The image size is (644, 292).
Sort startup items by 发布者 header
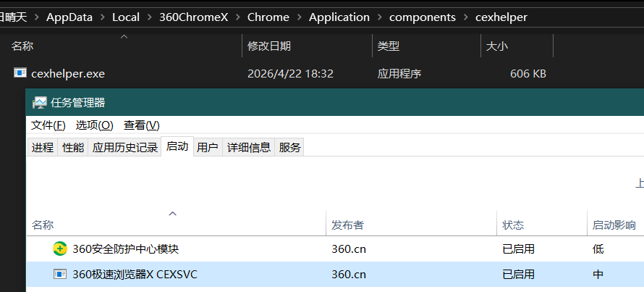pos(347,225)
